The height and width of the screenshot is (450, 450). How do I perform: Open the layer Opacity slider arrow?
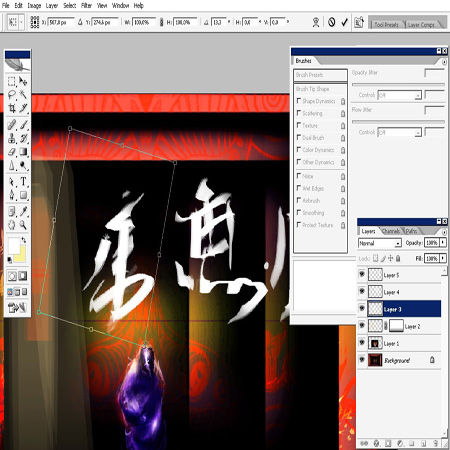click(x=443, y=242)
